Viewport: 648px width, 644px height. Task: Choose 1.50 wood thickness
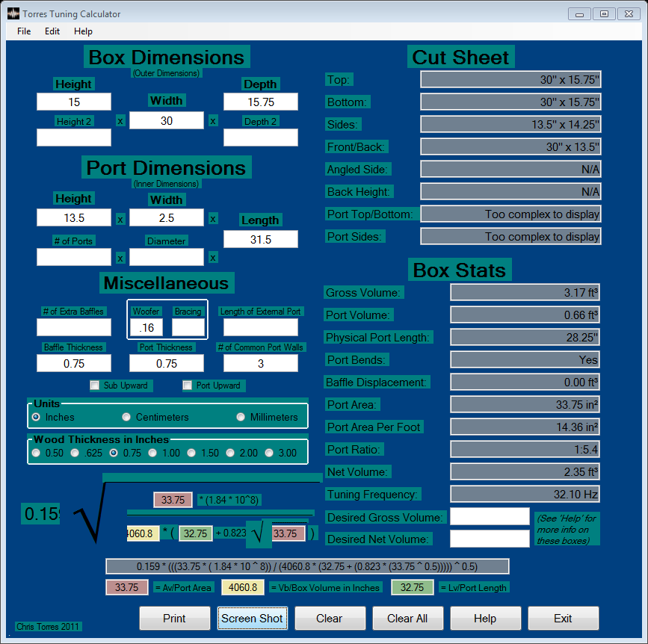[x=191, y=453]
